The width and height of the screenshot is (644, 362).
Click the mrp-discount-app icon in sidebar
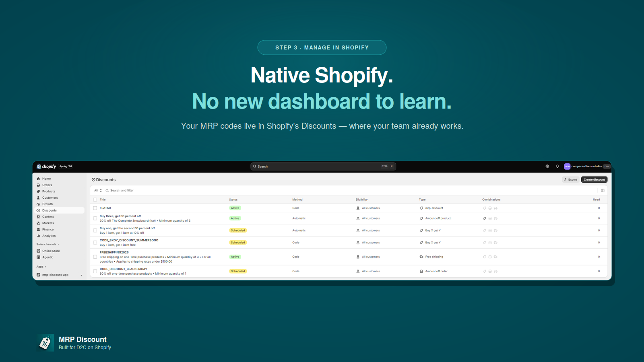[38, 275]
